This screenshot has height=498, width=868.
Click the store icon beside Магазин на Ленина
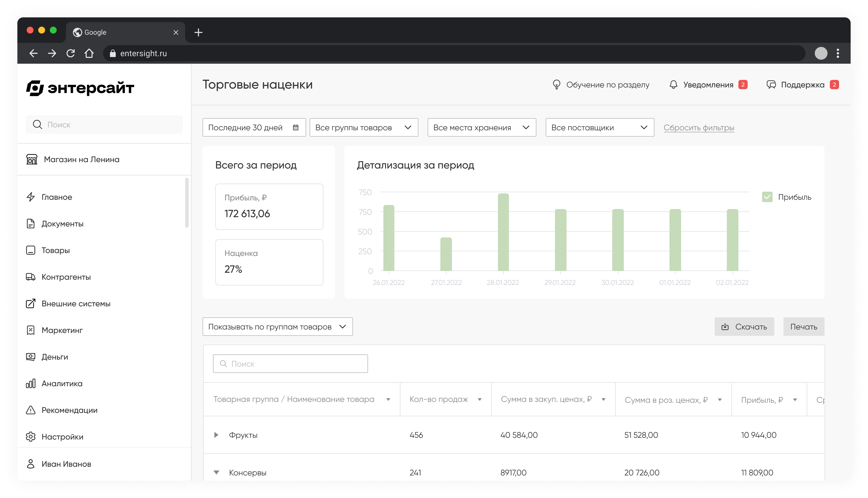(32, 159)
